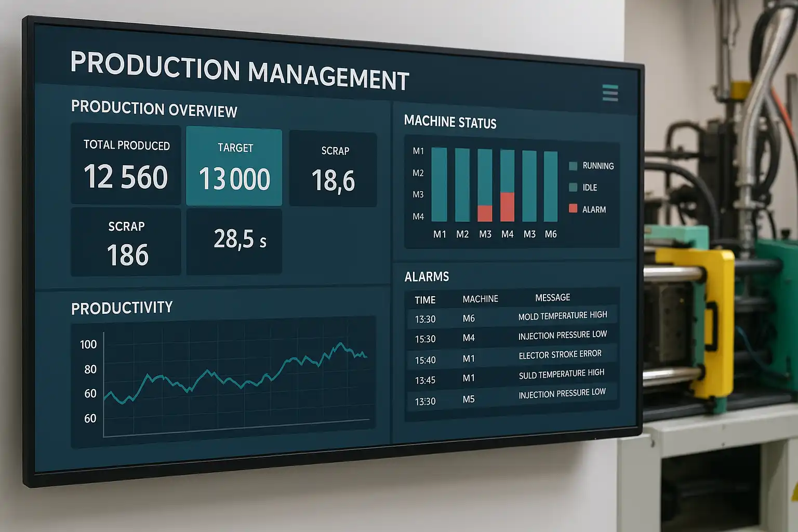This screenshot has height=532, width=798.
Task: Click the "15:30" time in Alarms
Action: (425, 339)
